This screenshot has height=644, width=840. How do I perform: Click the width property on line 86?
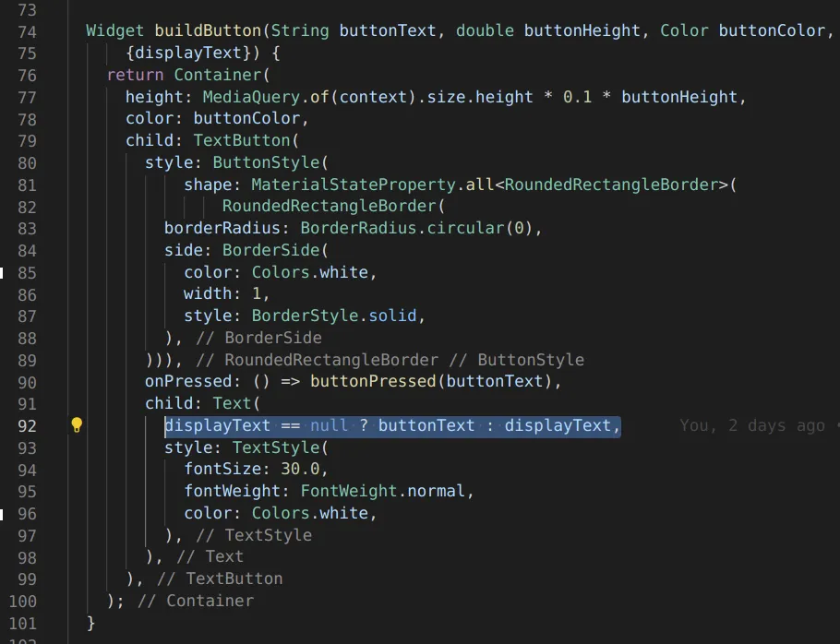click(x=208, y=293)
